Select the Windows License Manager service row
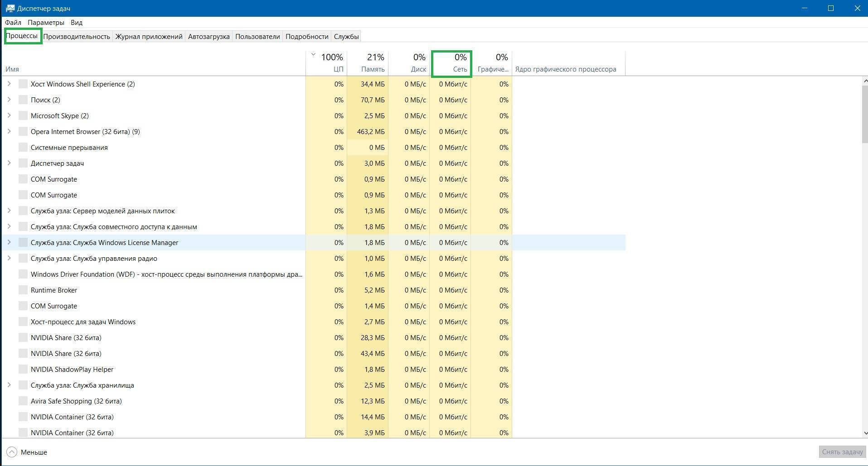This screenshot has width=868, height=466. pos(104,243)
